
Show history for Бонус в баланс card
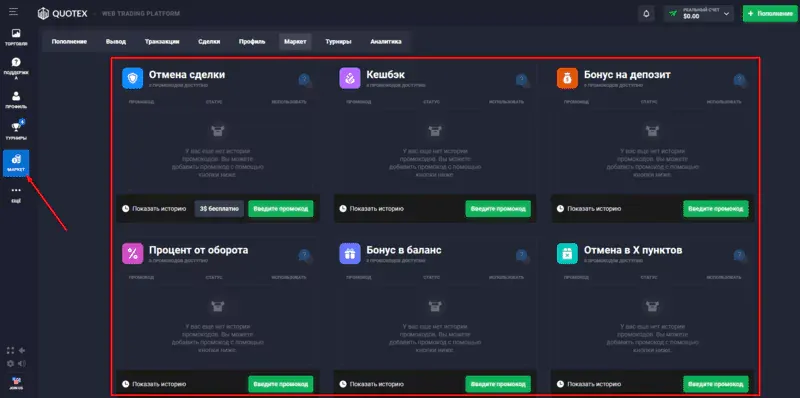pyautogui.click(x=371, y=384)
